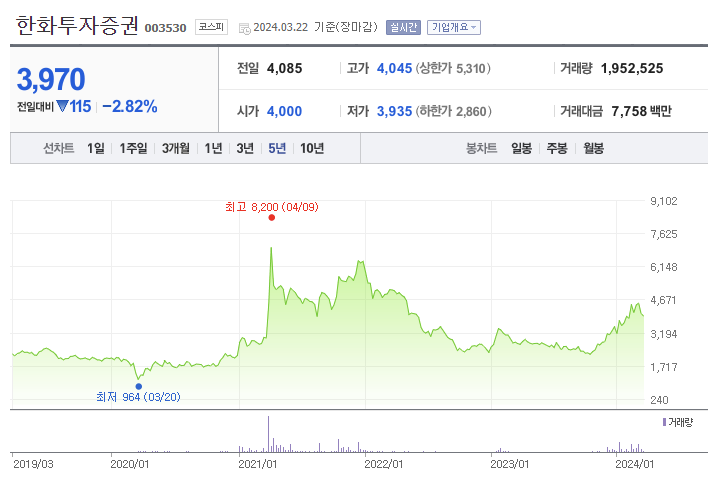The width and height of the screenshot is (708, 477).
Task: Click the 거래대금 value 7,758 백만
Action: tap(642, 111)
